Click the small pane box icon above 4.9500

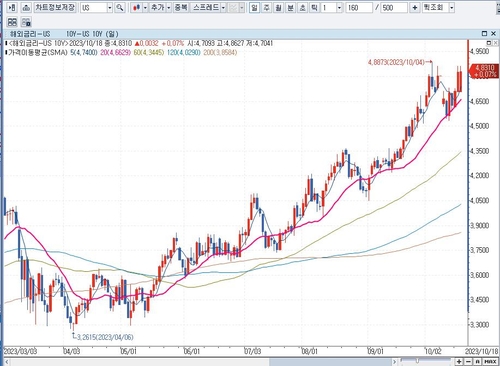[x=489, y=43]
